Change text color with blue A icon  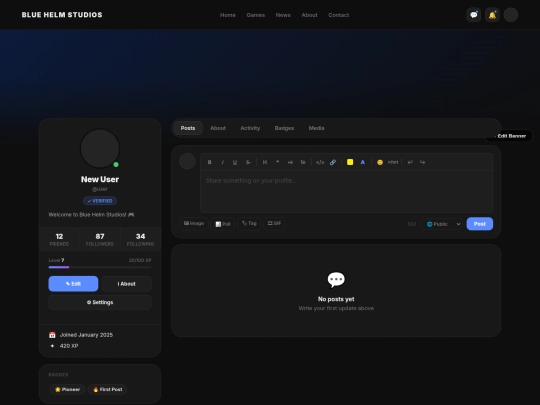pyautogui.click(x=363, y=162)
